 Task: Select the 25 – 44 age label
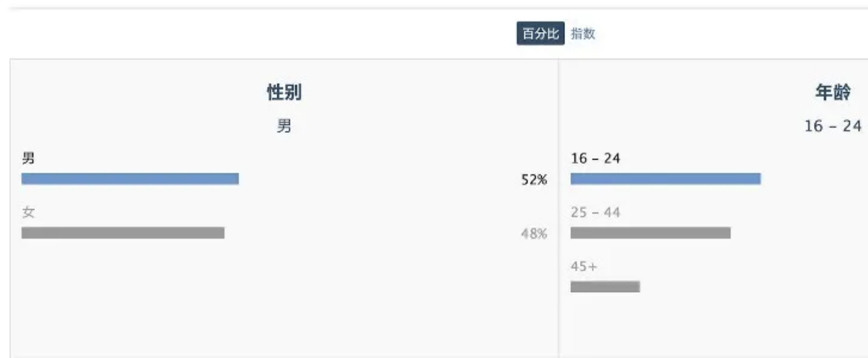[x=595, y=212]
